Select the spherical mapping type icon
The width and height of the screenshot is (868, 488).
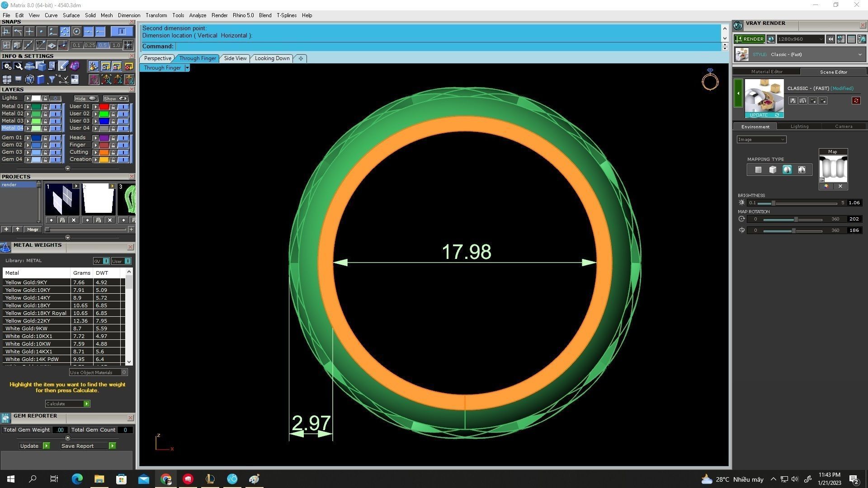click(787, 170)
